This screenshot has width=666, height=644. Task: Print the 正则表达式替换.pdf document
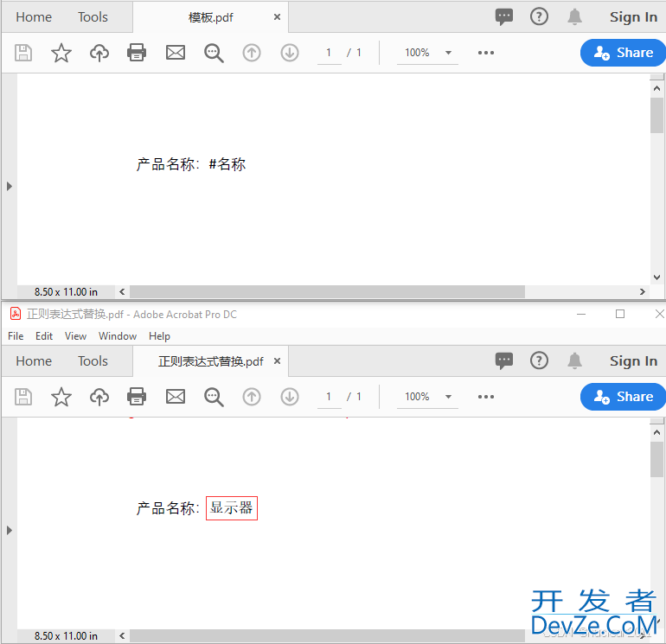[137, 397]
